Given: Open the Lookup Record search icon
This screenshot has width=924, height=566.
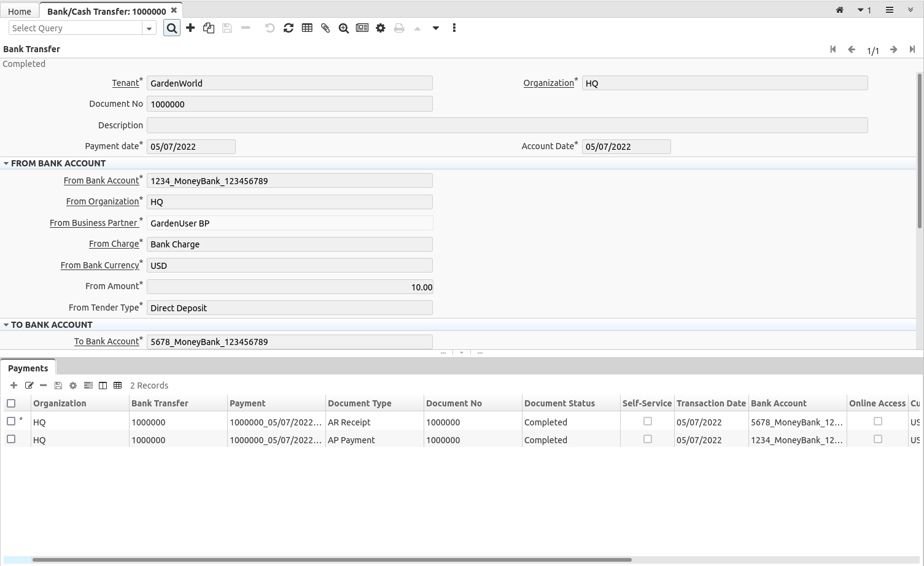Looking at the screenshot, I should pos(171,28).
